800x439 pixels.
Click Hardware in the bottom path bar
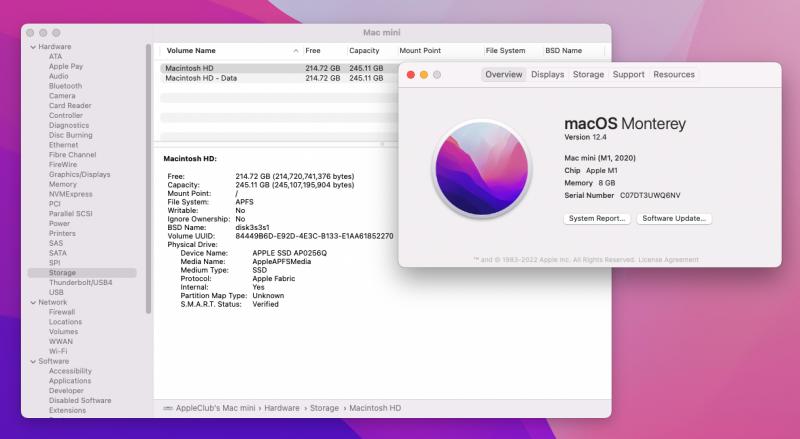pos(282,408)
